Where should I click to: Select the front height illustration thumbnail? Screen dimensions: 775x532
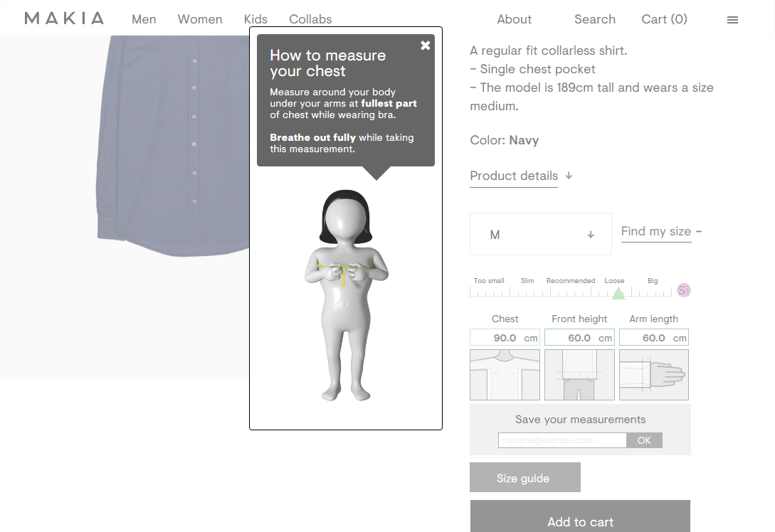pyautogui.click(x=579, y=375)
